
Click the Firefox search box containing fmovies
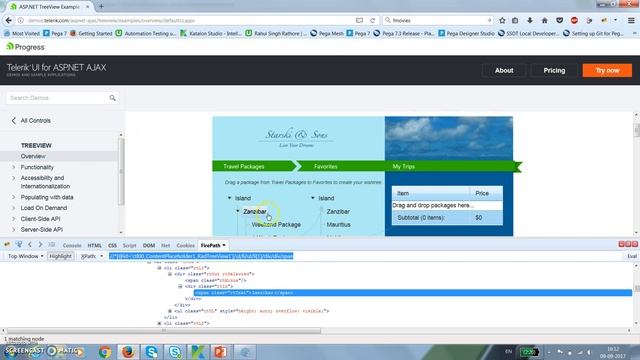point(438,20)
